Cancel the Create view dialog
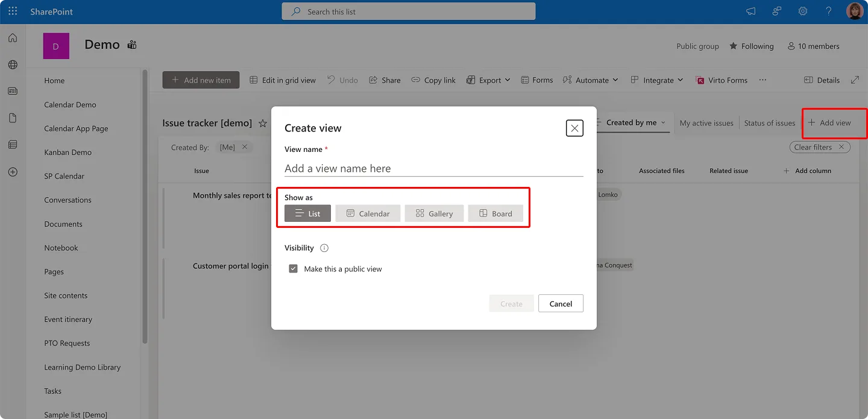 pos(561,303)
